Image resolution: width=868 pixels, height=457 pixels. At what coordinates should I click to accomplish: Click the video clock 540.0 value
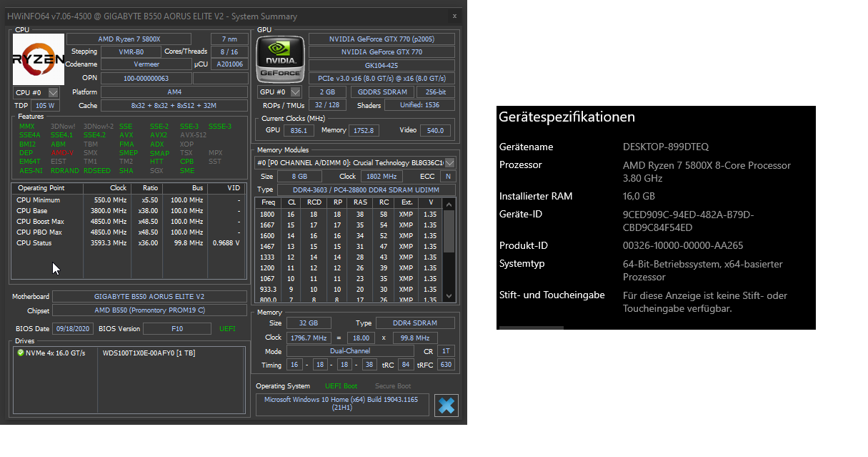click(435, 131)
